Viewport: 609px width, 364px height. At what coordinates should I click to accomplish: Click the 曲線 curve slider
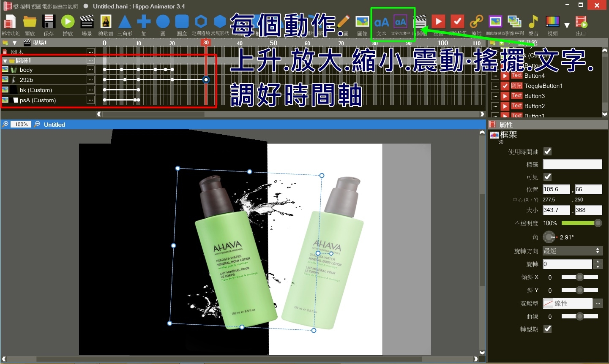click(580, 316)
